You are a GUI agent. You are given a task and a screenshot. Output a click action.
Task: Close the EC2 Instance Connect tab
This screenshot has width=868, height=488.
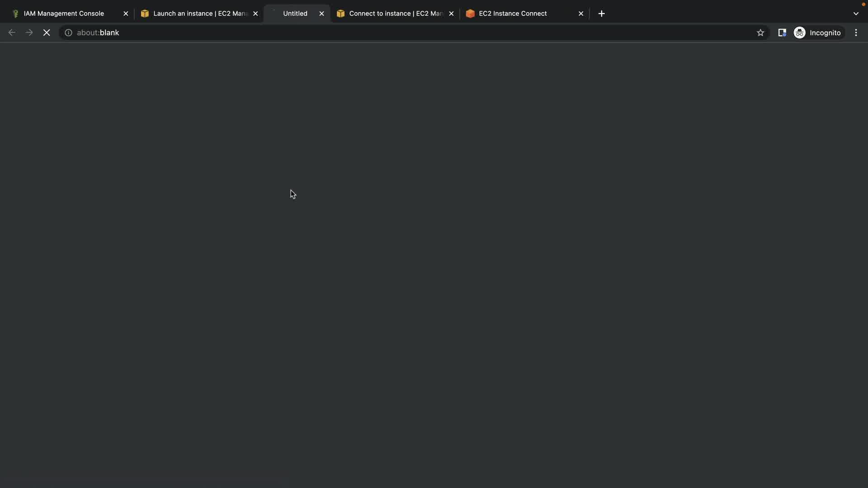581,14
